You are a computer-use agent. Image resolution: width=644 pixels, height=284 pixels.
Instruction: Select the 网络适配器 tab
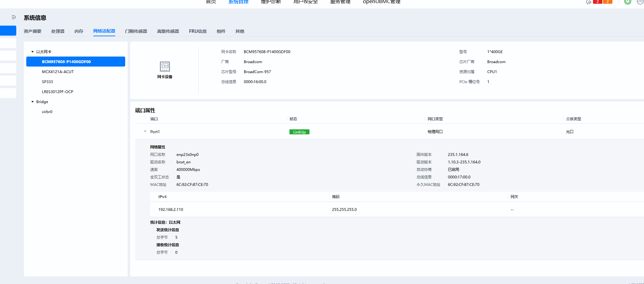coord(104,31)
